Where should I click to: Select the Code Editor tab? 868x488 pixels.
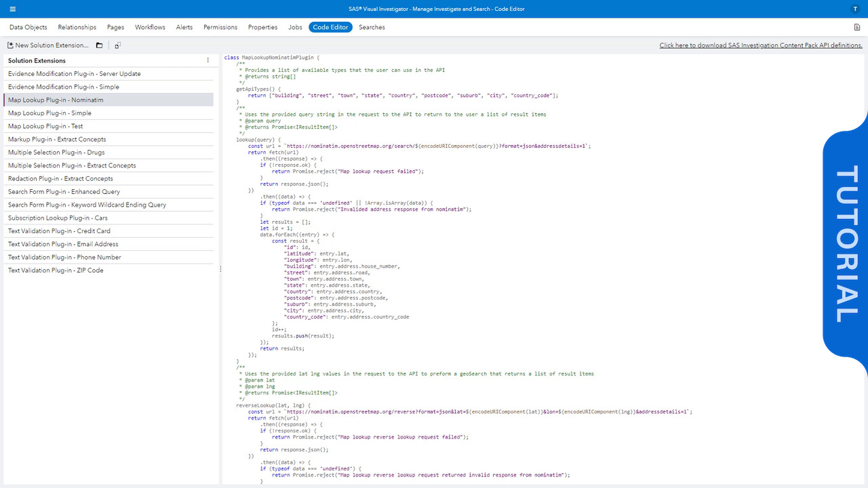(331, 27)
